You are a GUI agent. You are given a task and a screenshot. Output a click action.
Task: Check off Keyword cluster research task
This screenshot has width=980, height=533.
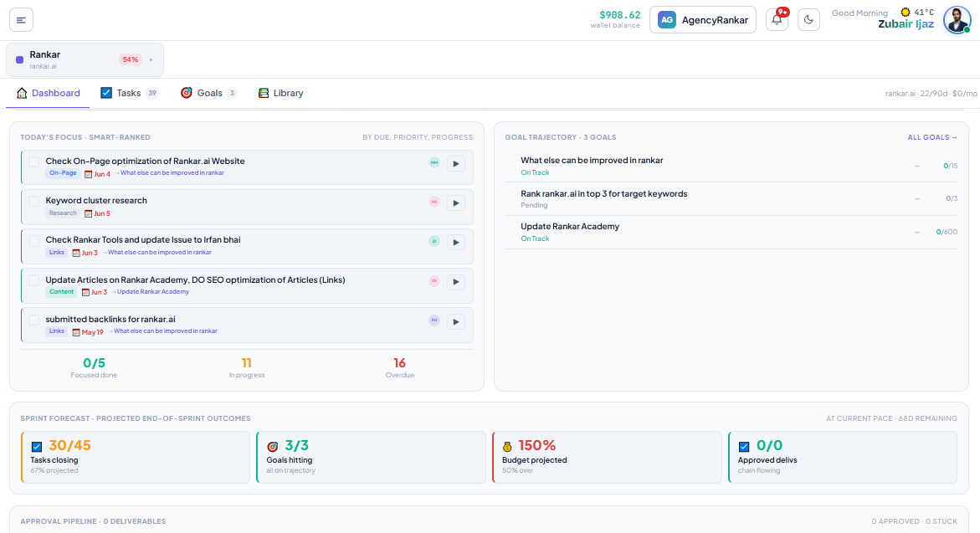[33, 201]
